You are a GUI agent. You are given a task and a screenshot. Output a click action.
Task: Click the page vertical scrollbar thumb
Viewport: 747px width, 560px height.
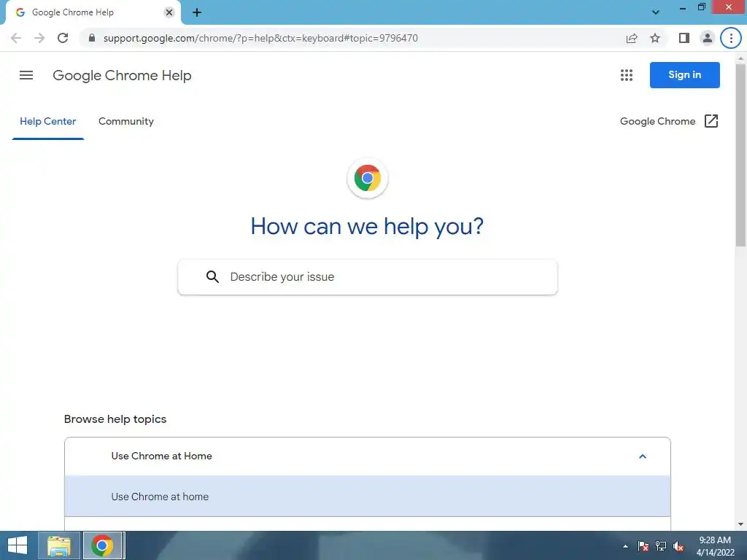pyautogui.click(x=740, y=155)
